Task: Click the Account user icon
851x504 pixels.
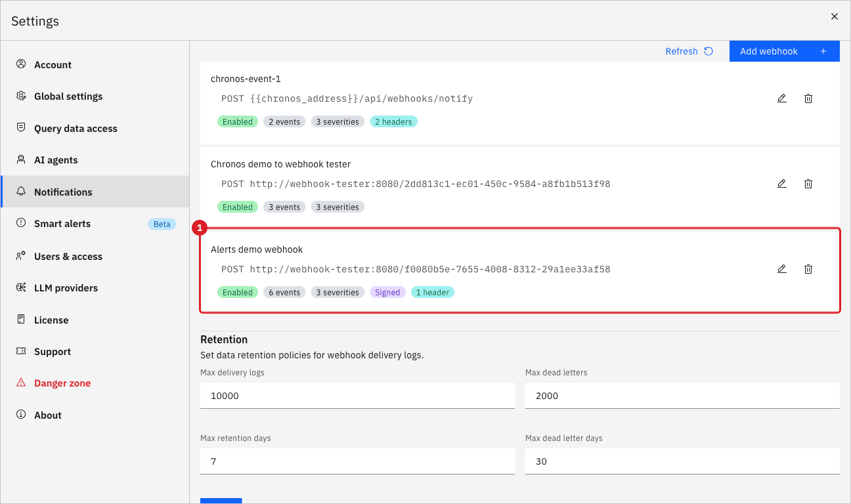Action: coord(21,64)
